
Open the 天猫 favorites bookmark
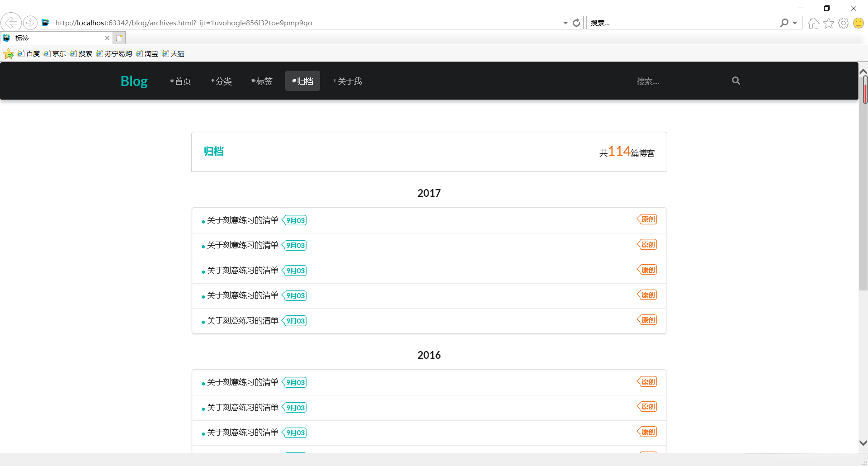(173, 54)
